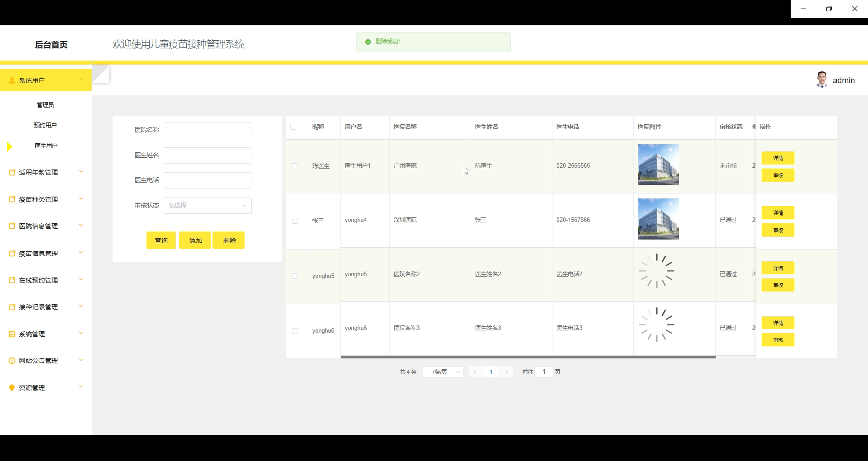
Task: Select the 医生用户 submenu item
Action: (x=46, y=146)
